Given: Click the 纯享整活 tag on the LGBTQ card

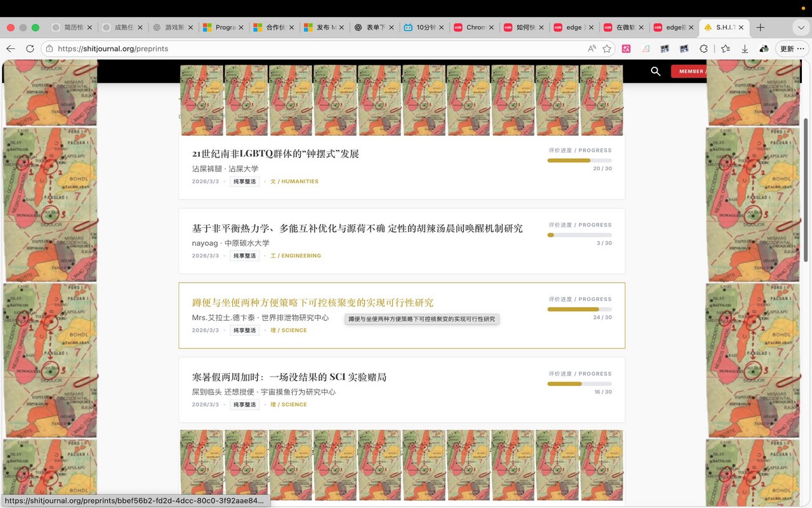Looking at the screenshot, I should [x=245, y=182].
